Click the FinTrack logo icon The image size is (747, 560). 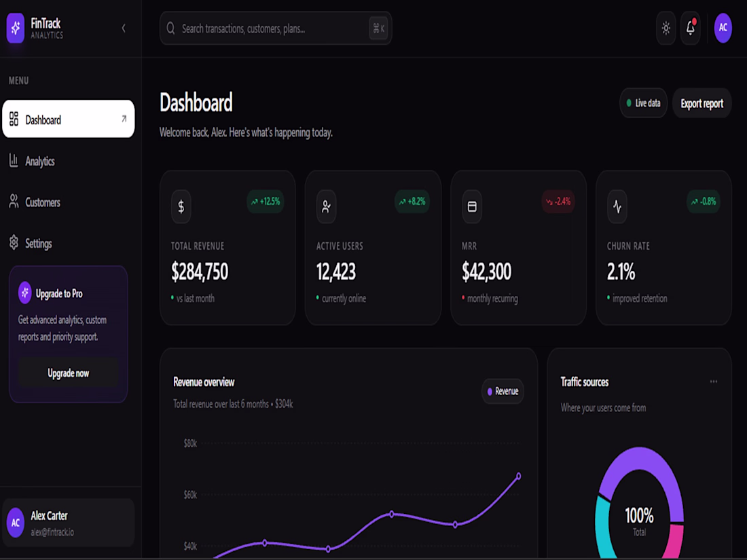pos(15,28)
